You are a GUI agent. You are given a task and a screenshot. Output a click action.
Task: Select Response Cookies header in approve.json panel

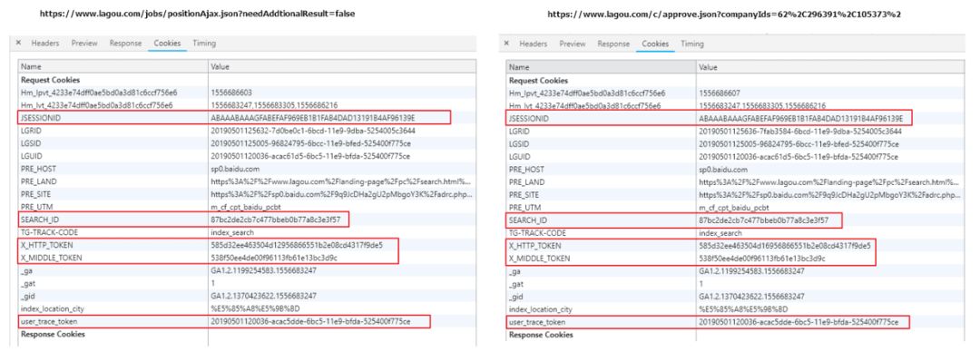pos(541,335)
